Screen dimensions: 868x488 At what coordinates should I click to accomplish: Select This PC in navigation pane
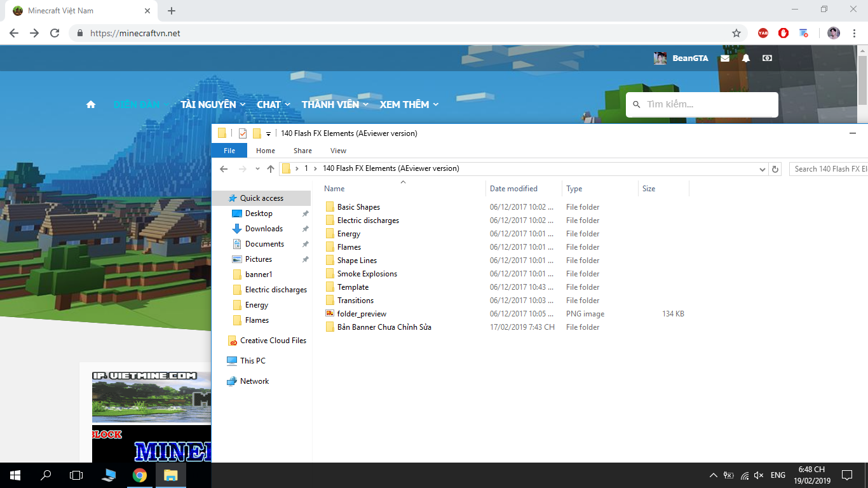[x=252, y=361]
